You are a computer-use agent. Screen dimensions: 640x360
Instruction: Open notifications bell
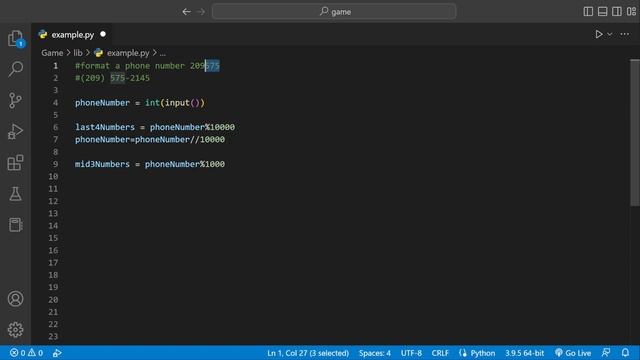tap(625, 353)
